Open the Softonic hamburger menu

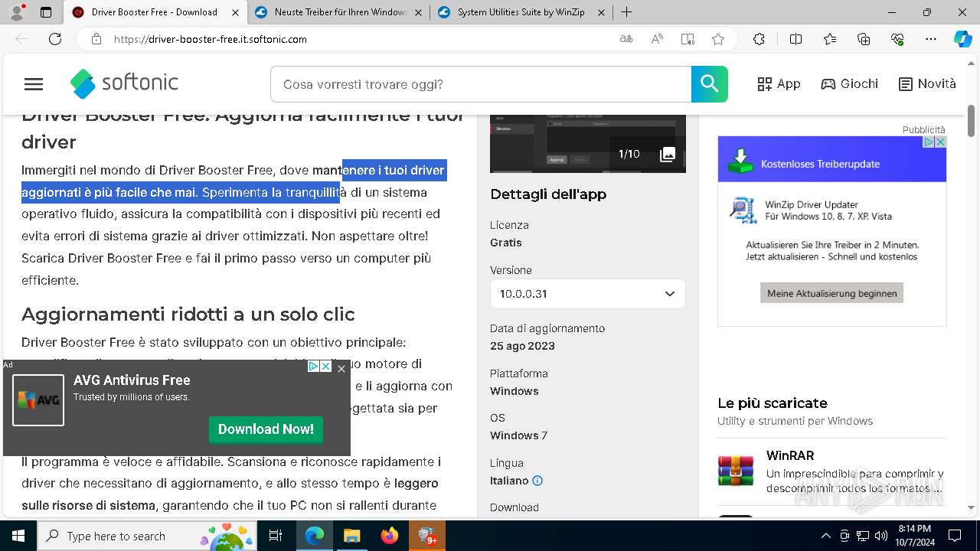pos(34,84)
